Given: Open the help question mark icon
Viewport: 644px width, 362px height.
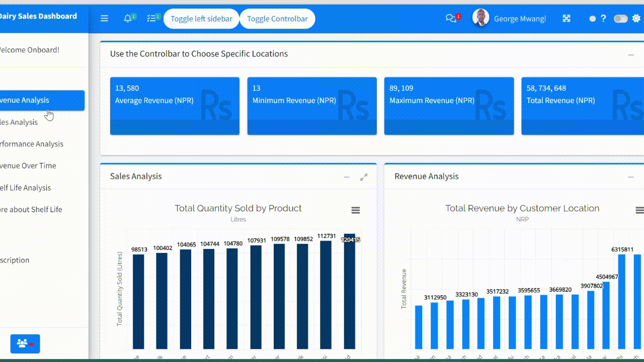Looking at the screenshot, I should [x=603, y=19].
